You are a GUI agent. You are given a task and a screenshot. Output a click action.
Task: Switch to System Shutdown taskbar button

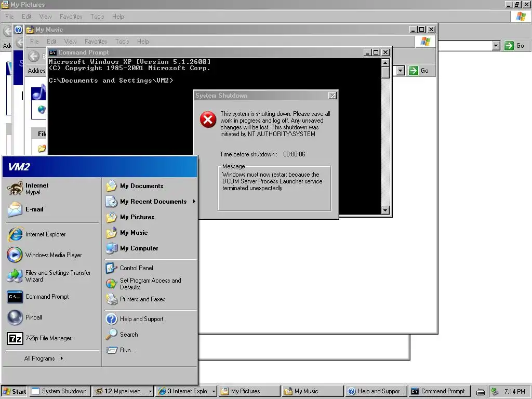point(60,391)
